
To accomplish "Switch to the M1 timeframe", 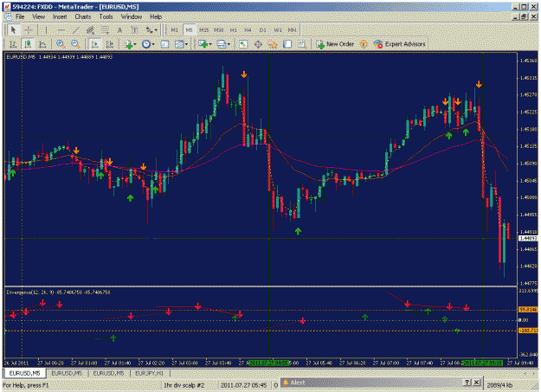I will point(175,30).
